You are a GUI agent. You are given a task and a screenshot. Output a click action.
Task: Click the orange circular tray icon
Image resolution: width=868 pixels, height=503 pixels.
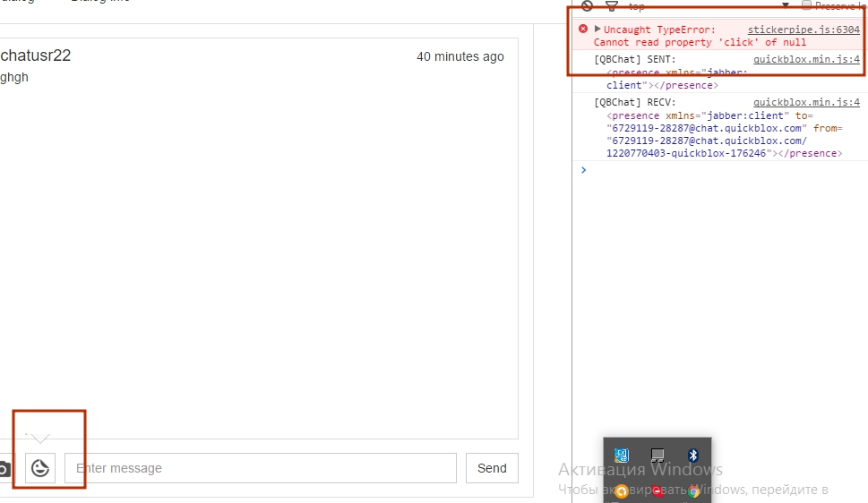tap(621, 491)
